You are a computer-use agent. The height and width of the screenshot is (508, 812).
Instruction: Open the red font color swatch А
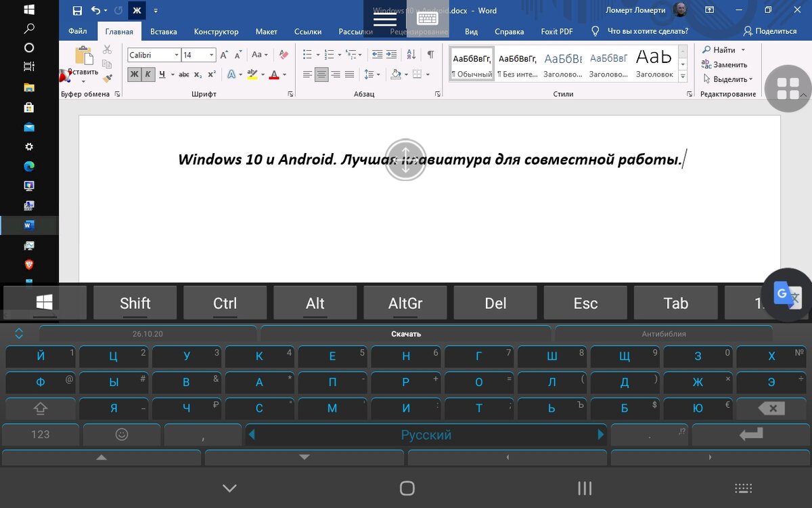tap(273, 74)
